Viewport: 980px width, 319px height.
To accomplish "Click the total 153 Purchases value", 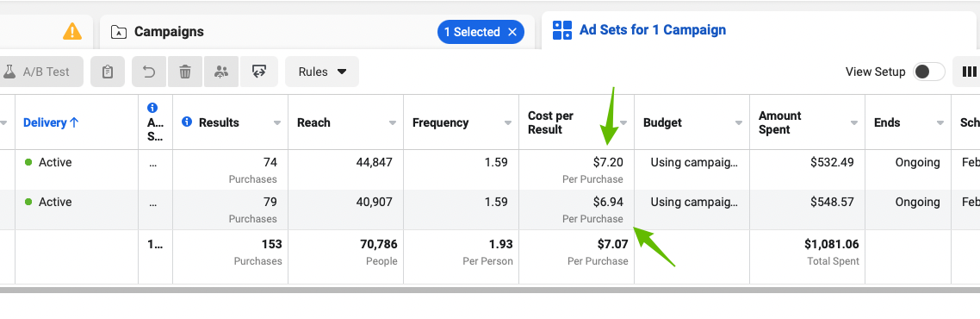I will pyautogui.click(x=272, y=245).
